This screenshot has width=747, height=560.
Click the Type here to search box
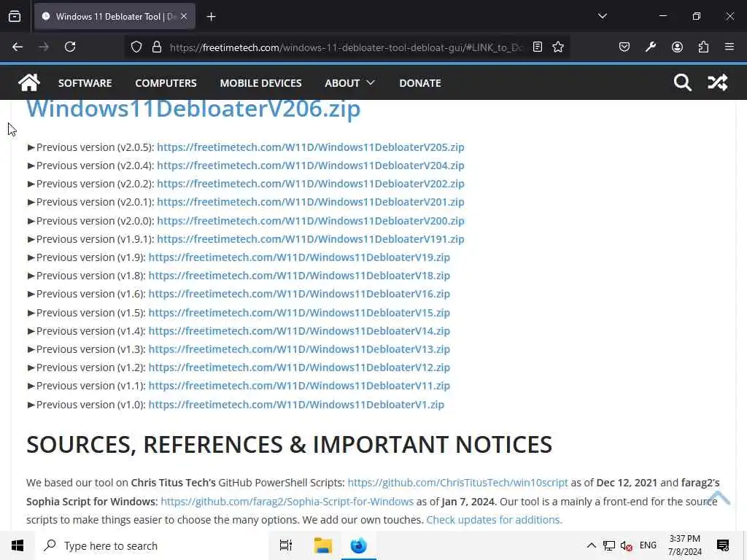150,545
